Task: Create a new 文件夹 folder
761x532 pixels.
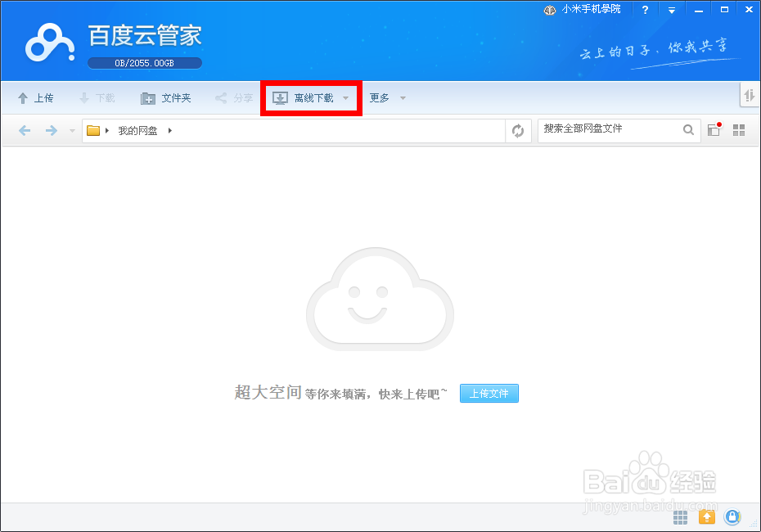Action: coord(165,98)
